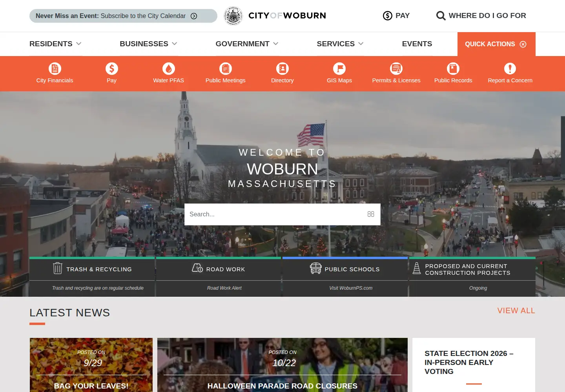This screenshot has width=565, height=392.
Task: Click the Road Work heading
Action: pyautogui.click(x=226, y=269)
